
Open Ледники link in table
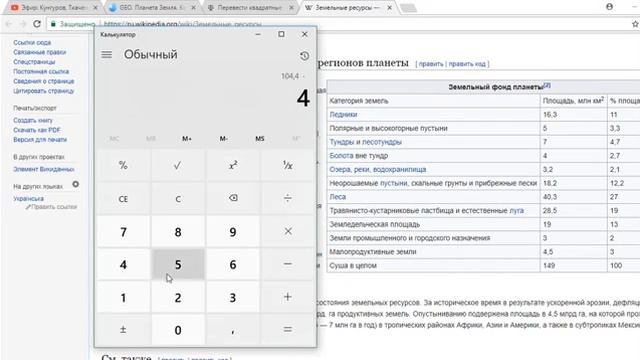[343, 115]
